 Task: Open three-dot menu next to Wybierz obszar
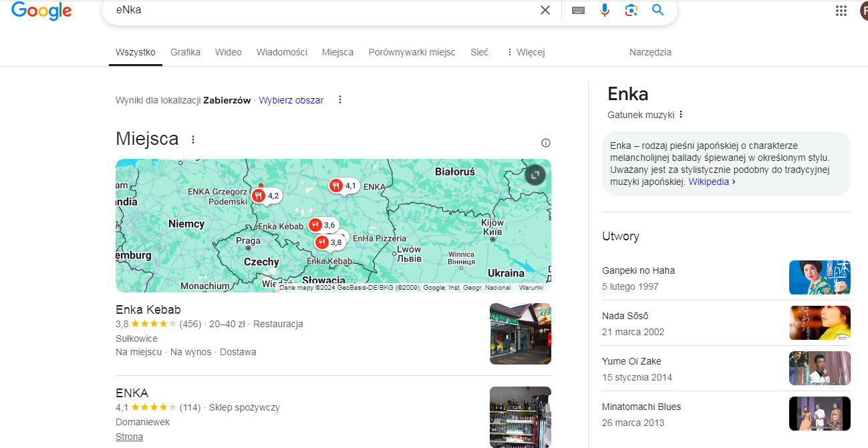point(340,100)
